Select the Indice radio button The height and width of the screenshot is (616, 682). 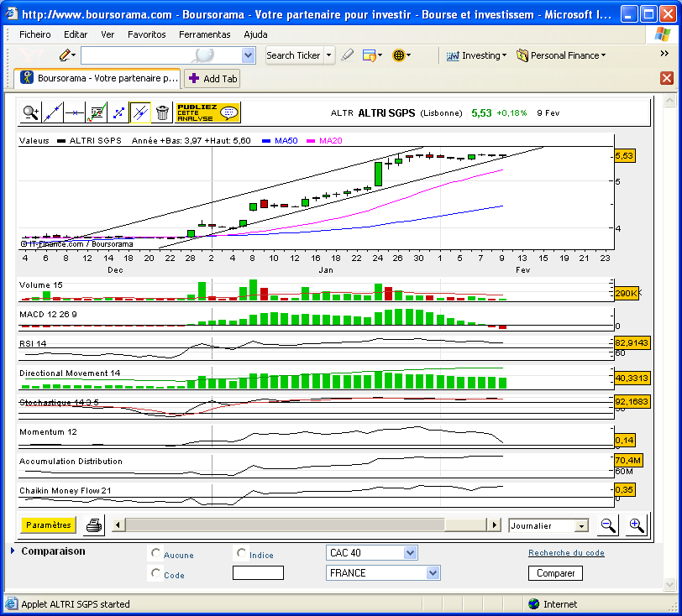(242, 553)
